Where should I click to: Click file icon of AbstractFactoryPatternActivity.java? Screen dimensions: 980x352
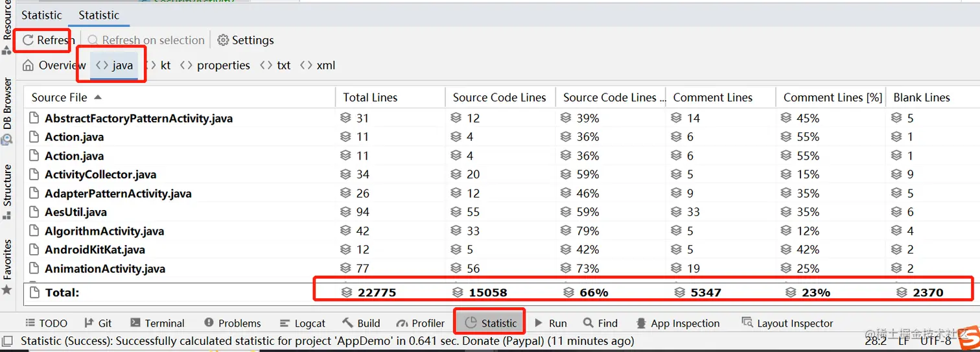click(x=34, y=118)
